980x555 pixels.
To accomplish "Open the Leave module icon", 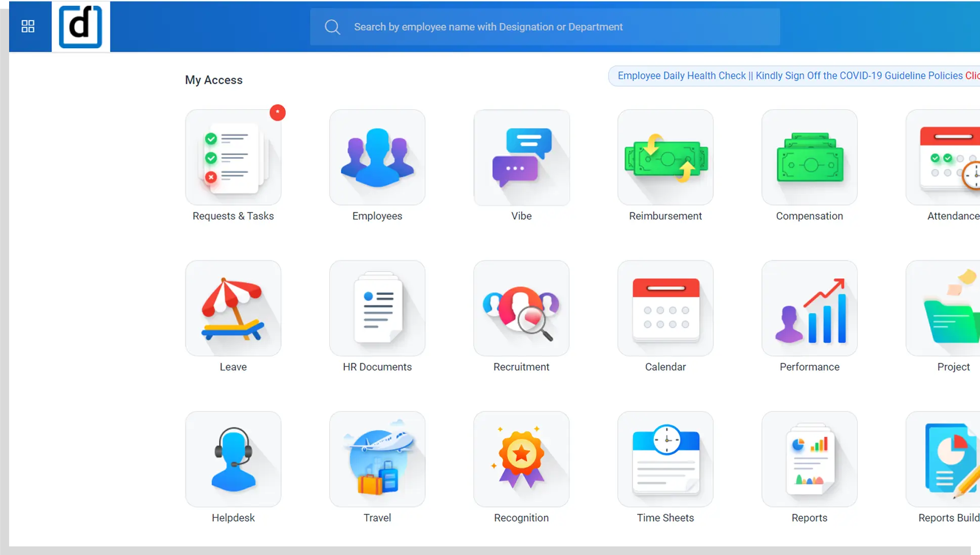I will point(233,308).
